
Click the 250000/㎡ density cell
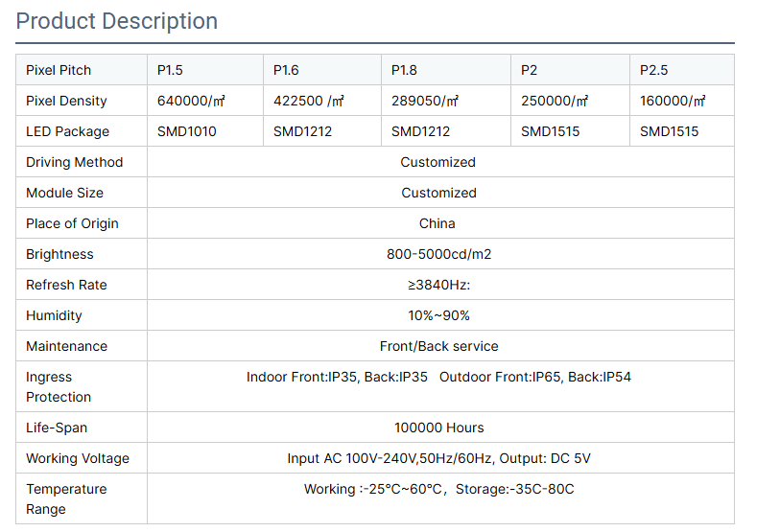pyautogui.click(x=555, y=101)
